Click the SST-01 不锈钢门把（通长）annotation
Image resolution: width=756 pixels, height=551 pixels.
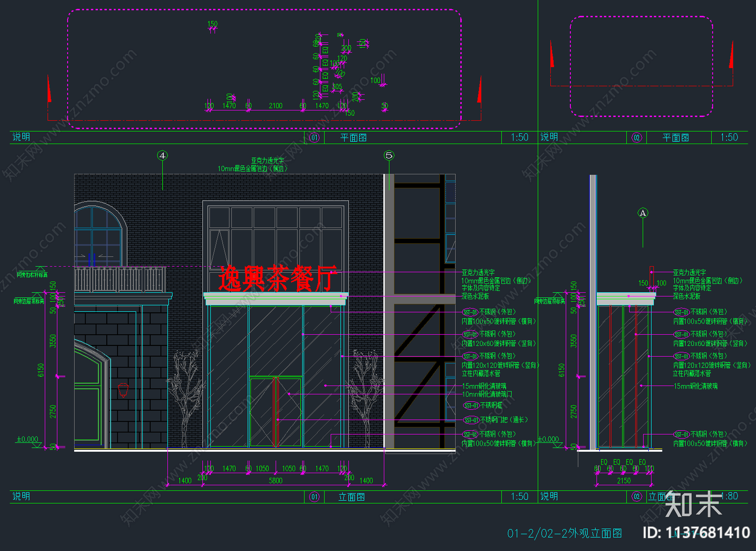point(495,420)
